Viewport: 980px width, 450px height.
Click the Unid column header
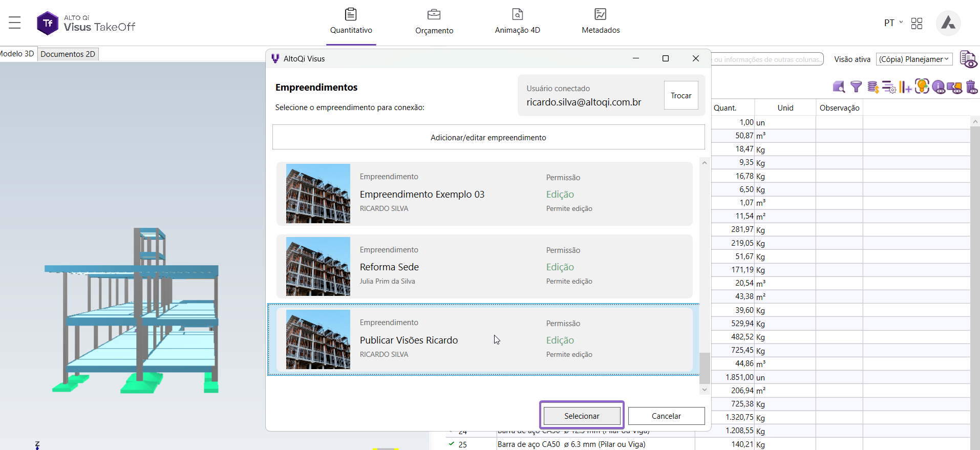tap(785, 108)
